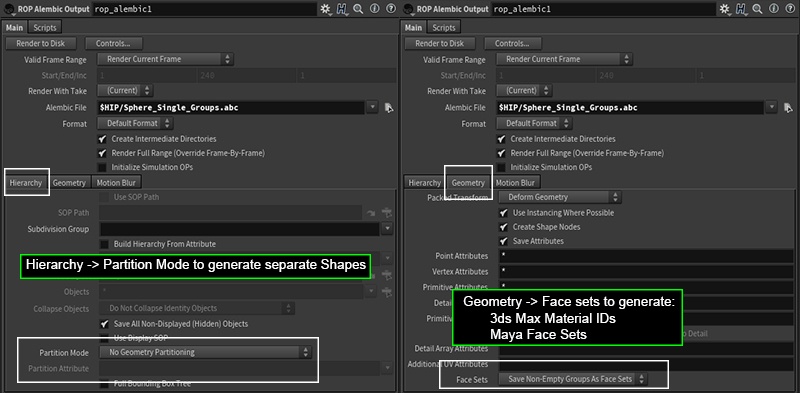Click Controls... button in right panel
Screen dimensions: 800x393
[513, 43]
